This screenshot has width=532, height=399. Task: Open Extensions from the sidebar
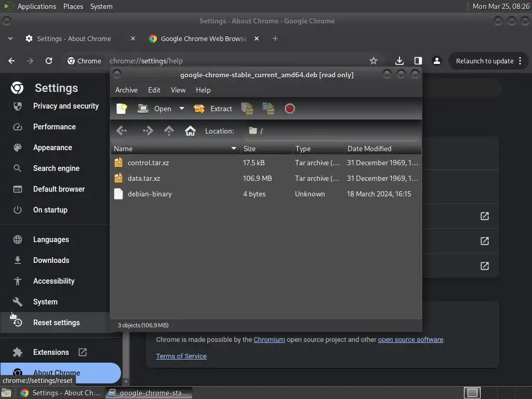point(51,352)
